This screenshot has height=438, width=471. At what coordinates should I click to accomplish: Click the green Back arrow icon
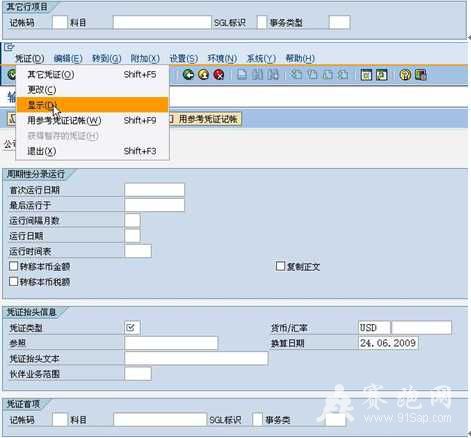pos(188,75)
